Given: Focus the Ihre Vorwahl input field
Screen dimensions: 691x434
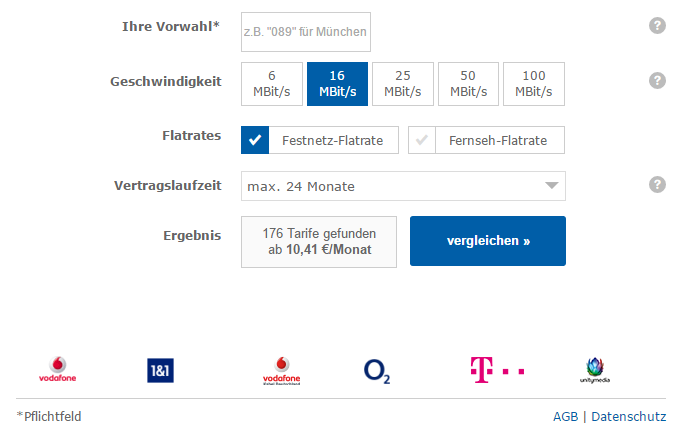Looking at the screenshot, I should (x=306, y=32).
